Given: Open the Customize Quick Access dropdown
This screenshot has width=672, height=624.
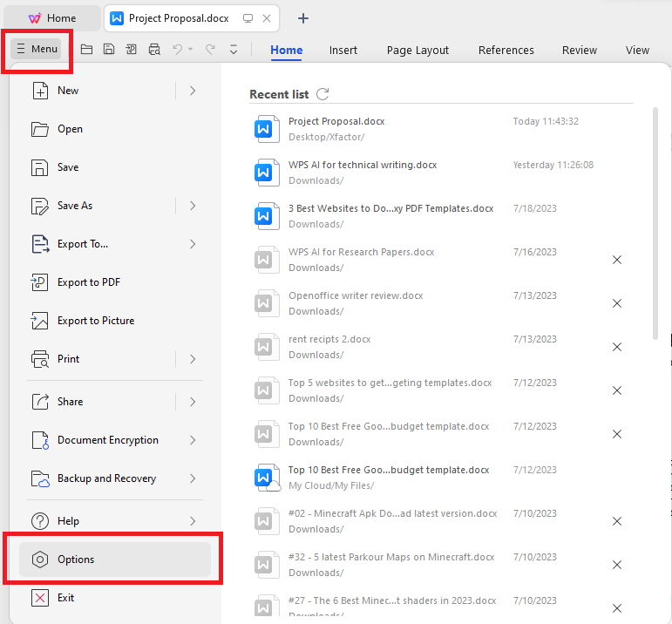Looking at the screenshot, I should (233, 50).
